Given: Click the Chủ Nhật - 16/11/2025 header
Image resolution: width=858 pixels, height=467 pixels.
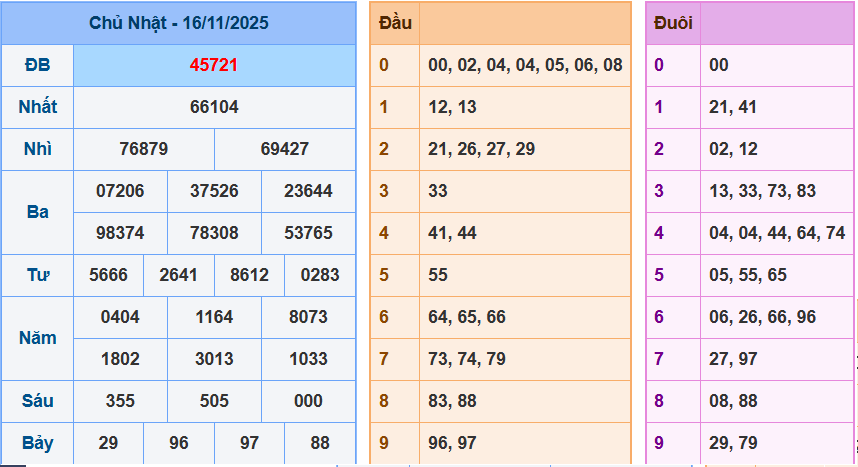Looking at the screenshot, I should [x=178, y=23].
